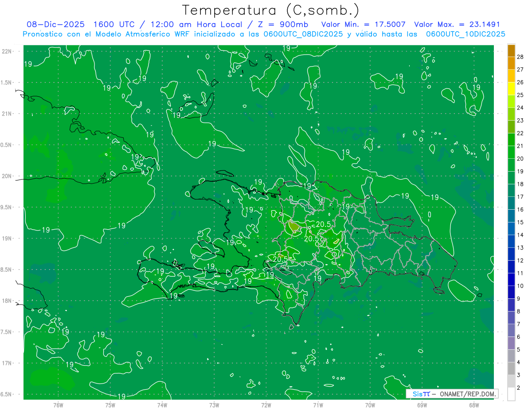532x411 pixels.
Task: Click the legend value label "9"
Action: click(x=519, y=298)
